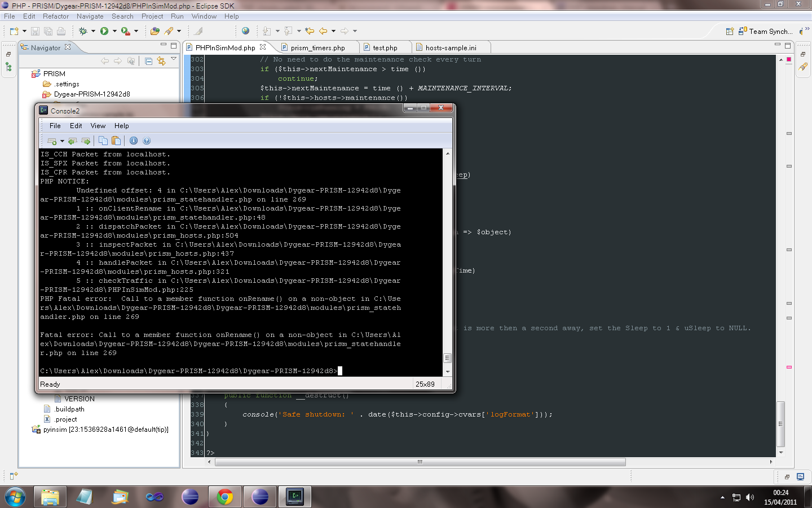Click the Save icon in Eclipse toolbar
The width and height of the screenshot is (812, 508).
pyautogui.click(x=35, y=31)
